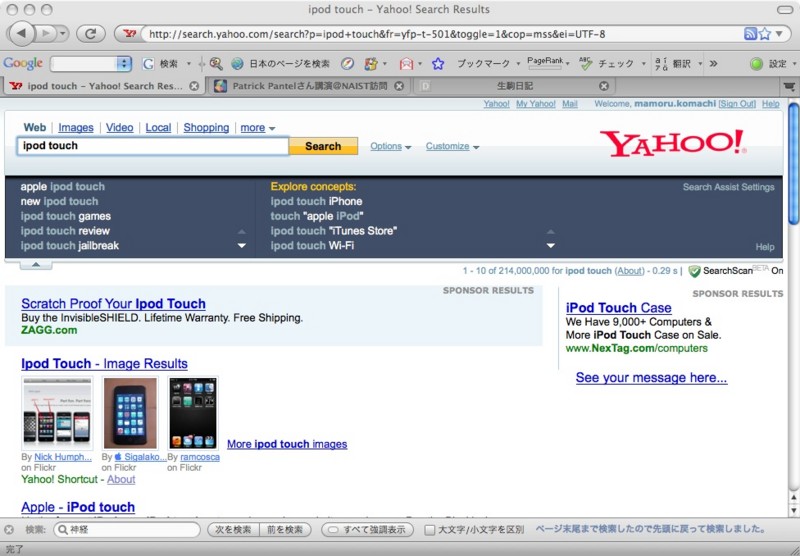Screen dimensions: 800x556
Task: Check the 大文字/小文字を区別 match case checkbox
Action: [x=430, y=530]
